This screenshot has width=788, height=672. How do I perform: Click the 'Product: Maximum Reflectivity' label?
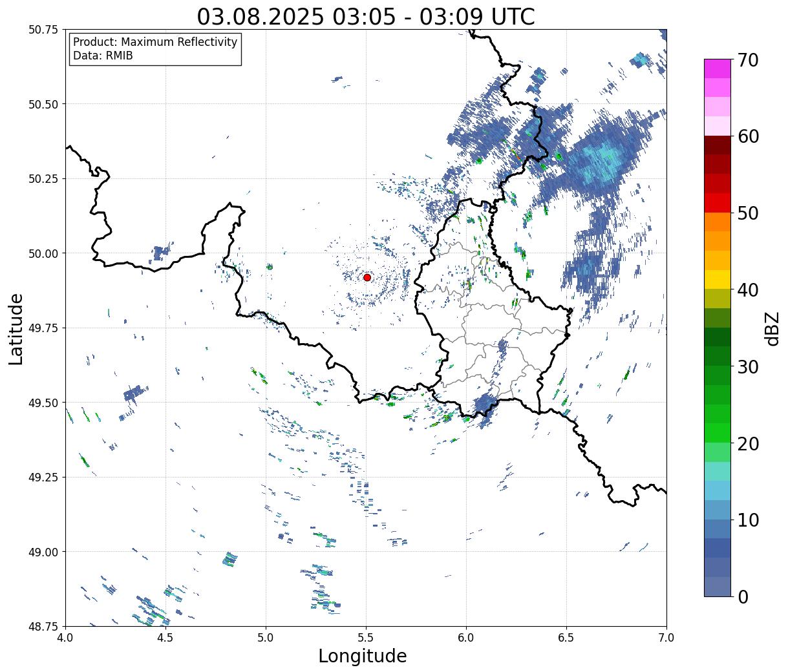(x=155, y=42)
